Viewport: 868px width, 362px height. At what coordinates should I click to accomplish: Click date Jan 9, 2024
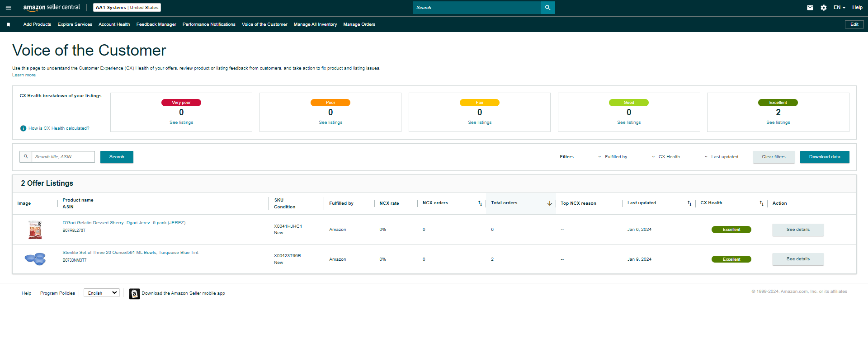tap(639, 259)
